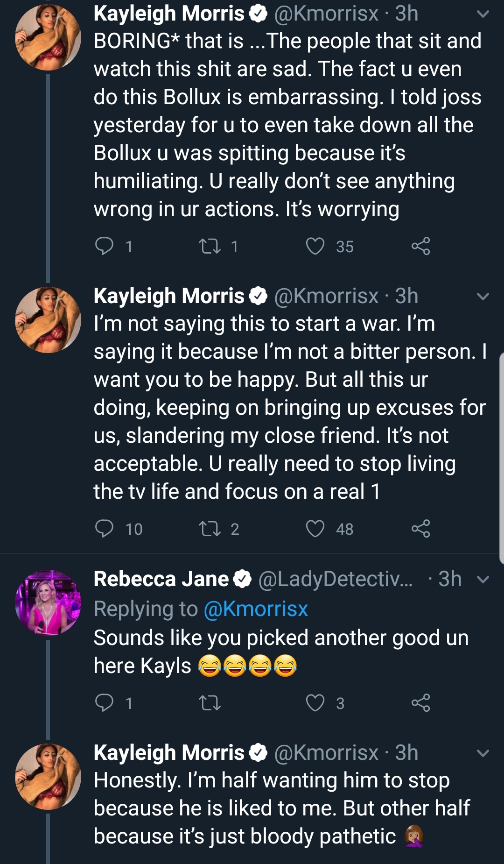Image resolution: width=504 pixels, height=864 pixels.
Task: Reply to the 'BORING* that is' tweet
Action: [104, 246]
